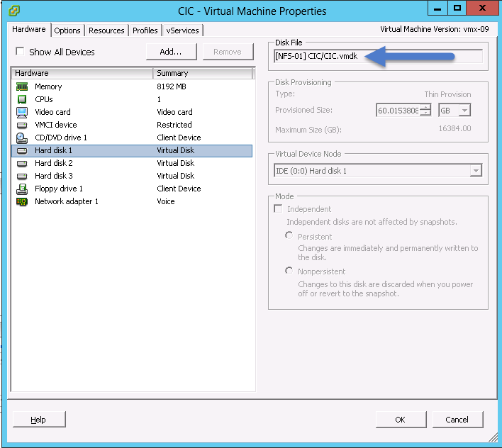Click the CD/DVD drive 1 disc icon
This screenshot has width=502, height=448.
[22, 138]
